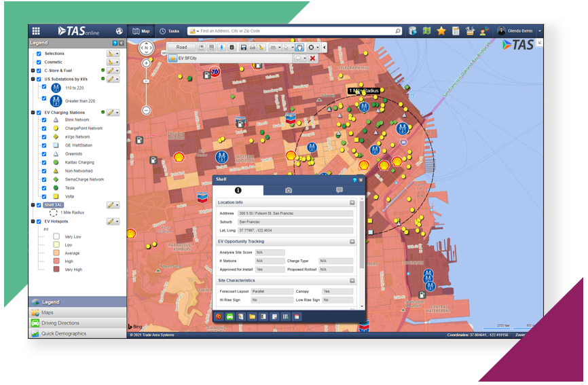Viewport: 588px width, 385px height.
Task: Click the globe icon beside TAS online logo
Action: (120, 31)
